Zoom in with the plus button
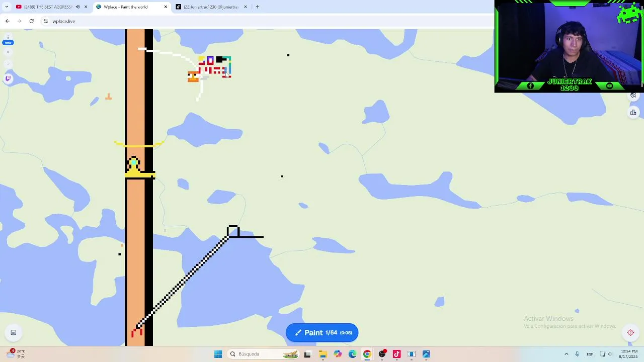Screen dimensions: 644x362 pyautogui.click(x=8, y=52)
